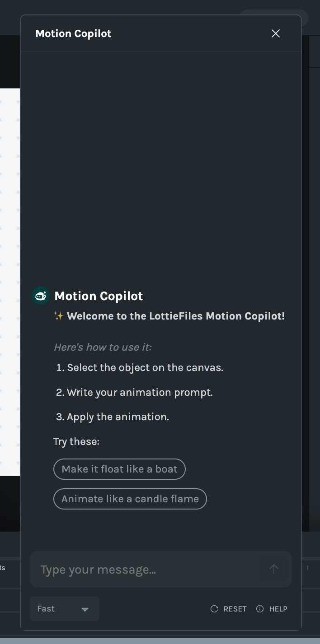Click into the 'Type your message' field
320x644 pixels.
click(136, 569)
